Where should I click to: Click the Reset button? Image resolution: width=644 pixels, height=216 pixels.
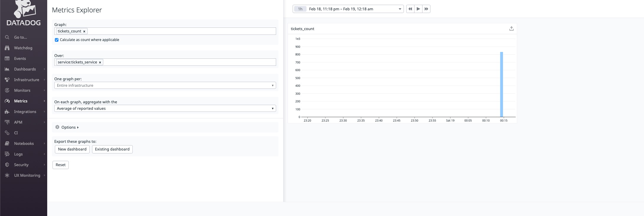coord(60,165)
